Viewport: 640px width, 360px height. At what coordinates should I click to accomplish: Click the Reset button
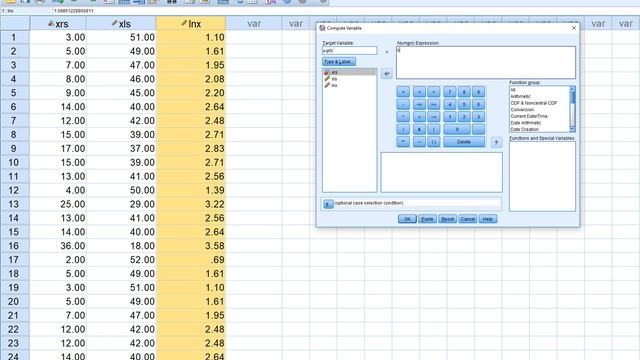pos(447,219)
